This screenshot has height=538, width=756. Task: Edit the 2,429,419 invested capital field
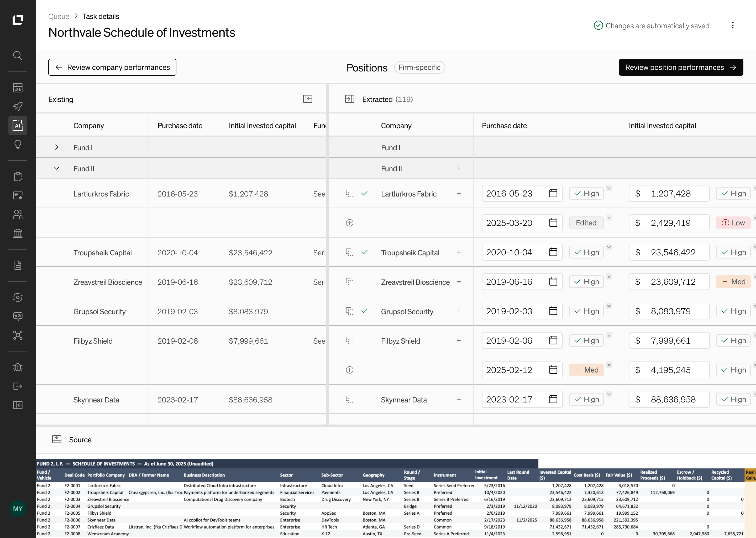click(x=678, y=223)
